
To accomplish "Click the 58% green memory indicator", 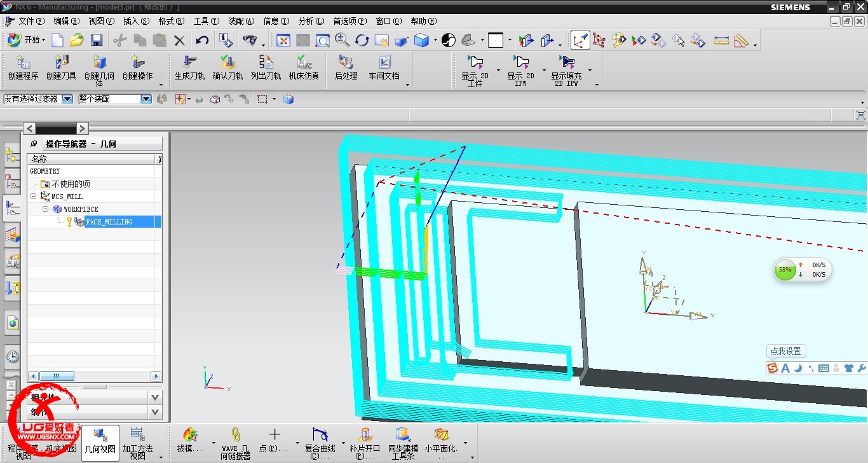I will [785, 270].
